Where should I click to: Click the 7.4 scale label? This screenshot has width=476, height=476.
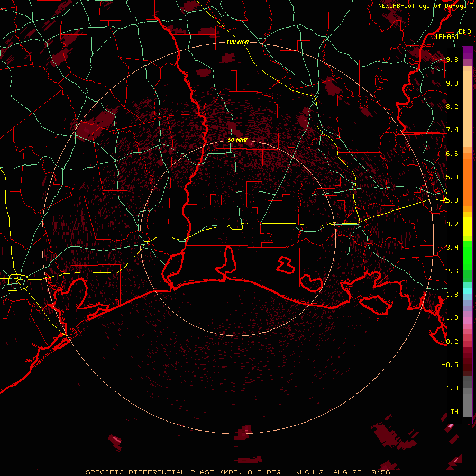tap(452, 130)
